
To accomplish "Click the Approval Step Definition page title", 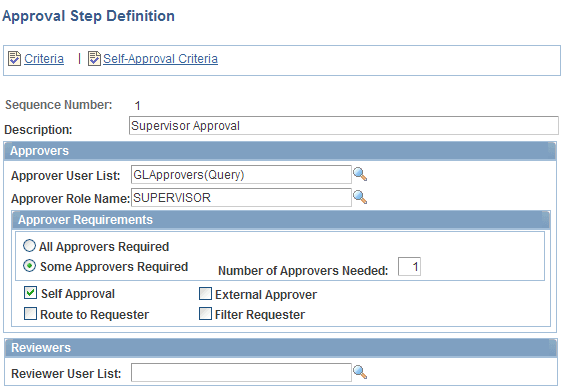I will pos(89,16).
